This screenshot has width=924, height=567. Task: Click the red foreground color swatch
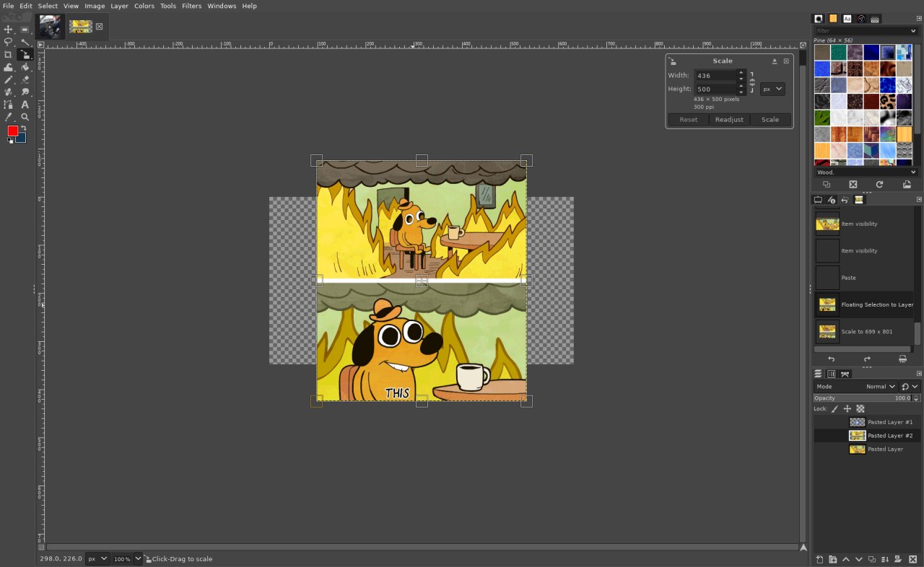(12, 131)
